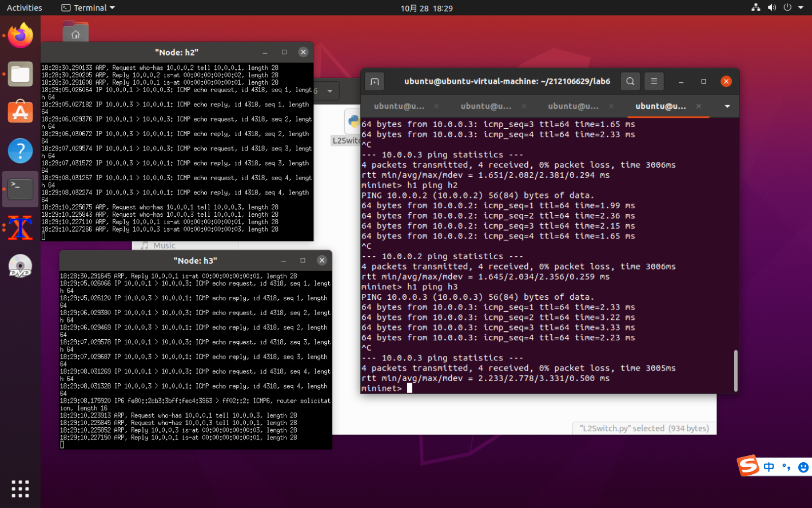Click the "Node: h3" window title
Screen dimensions: 812x508
click(x=195, y=260)
